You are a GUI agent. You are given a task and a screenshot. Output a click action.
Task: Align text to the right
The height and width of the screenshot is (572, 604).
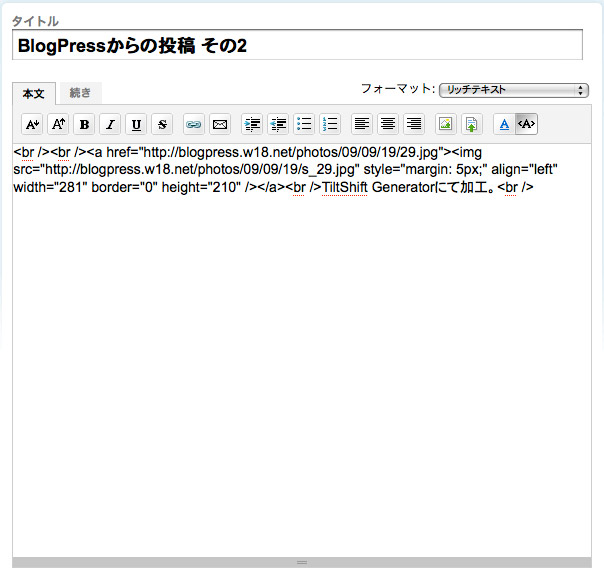coord(414,124)
